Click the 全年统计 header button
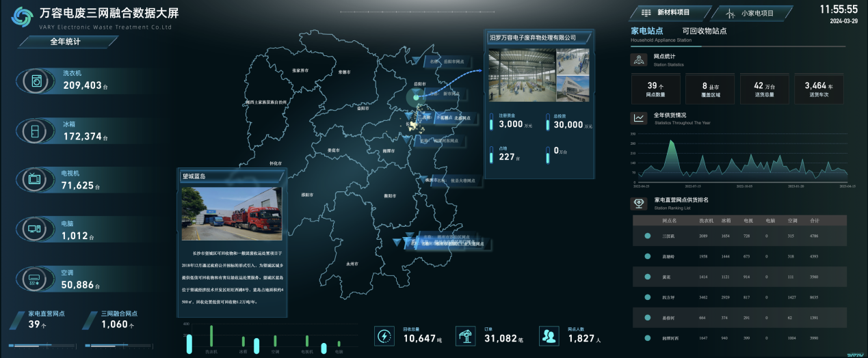The width and height of the screenshot is (868, 358). (x=66, y=42)
